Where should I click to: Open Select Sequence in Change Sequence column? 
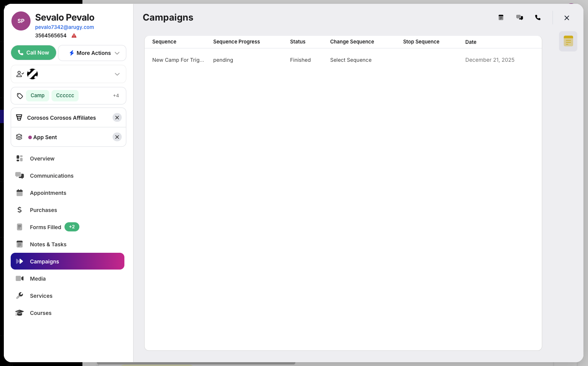(351, 60)
